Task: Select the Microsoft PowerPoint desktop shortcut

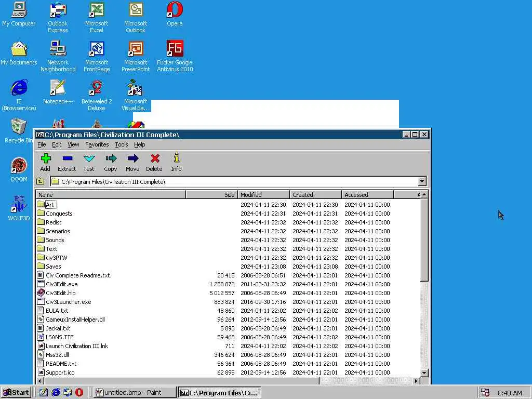Action: click(136, 56)
